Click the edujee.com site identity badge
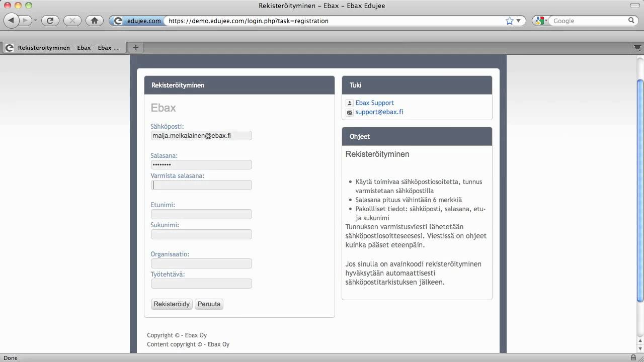The image size is (644, 362). click(x=138, y=21)
